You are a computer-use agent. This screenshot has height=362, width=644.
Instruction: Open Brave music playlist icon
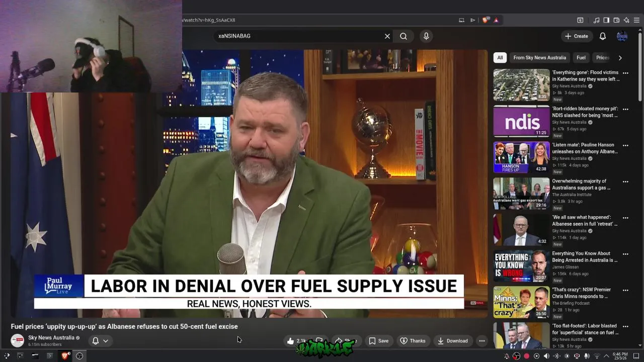[597, 20]
